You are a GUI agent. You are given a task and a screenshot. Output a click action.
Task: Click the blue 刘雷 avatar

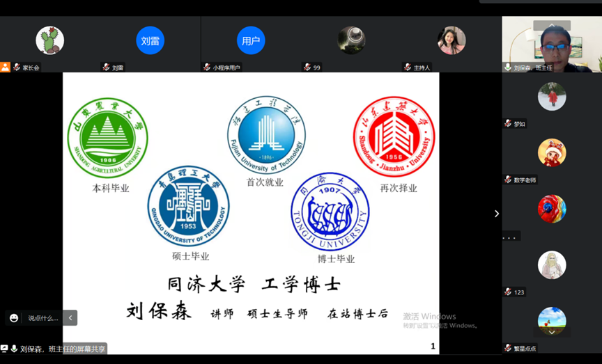(150, 40)
